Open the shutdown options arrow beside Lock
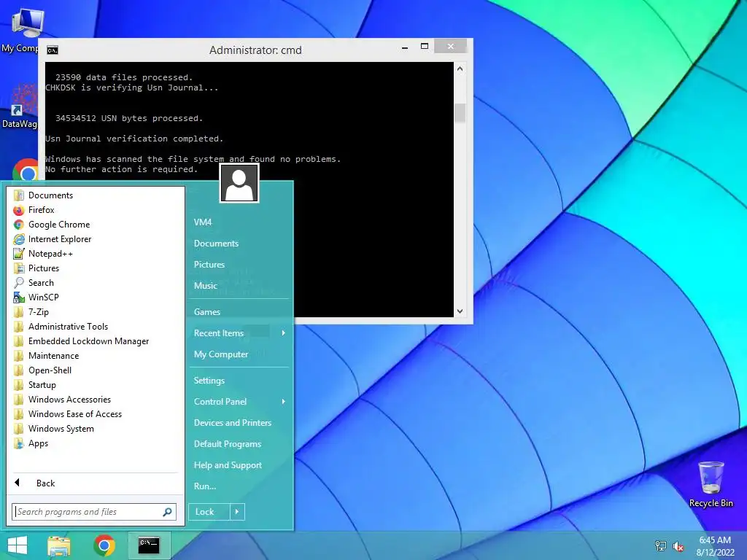Viewport: 747px width, 560px height. pos(237,512)
